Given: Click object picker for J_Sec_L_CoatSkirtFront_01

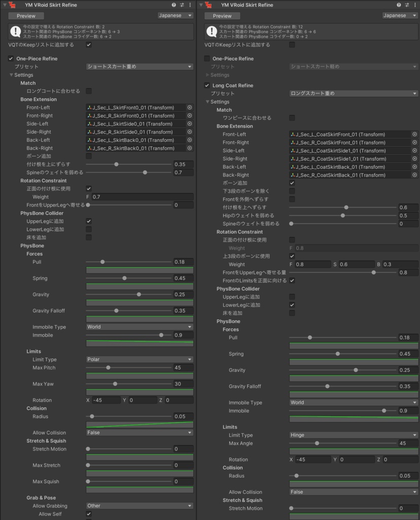Looking at the screenshot, I should click(414, 134).
